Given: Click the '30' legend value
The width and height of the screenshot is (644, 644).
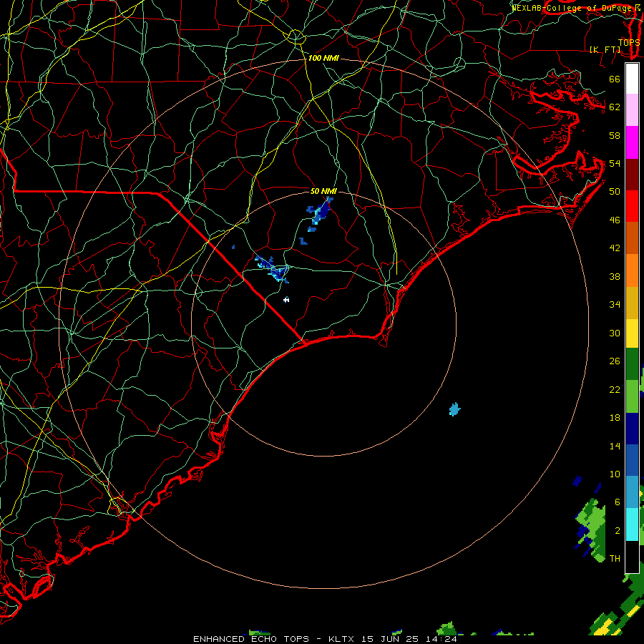Looking at the screenshot, I should [615, 333].
